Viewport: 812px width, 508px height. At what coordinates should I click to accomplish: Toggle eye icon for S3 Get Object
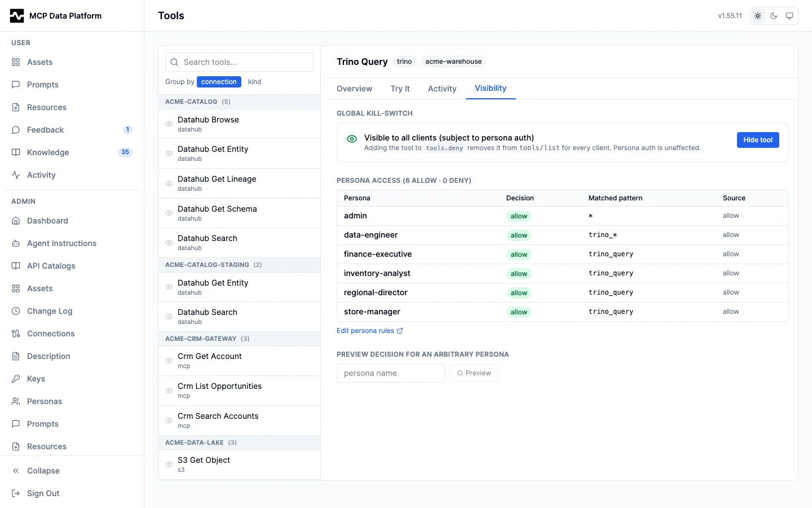click(169, 465)
